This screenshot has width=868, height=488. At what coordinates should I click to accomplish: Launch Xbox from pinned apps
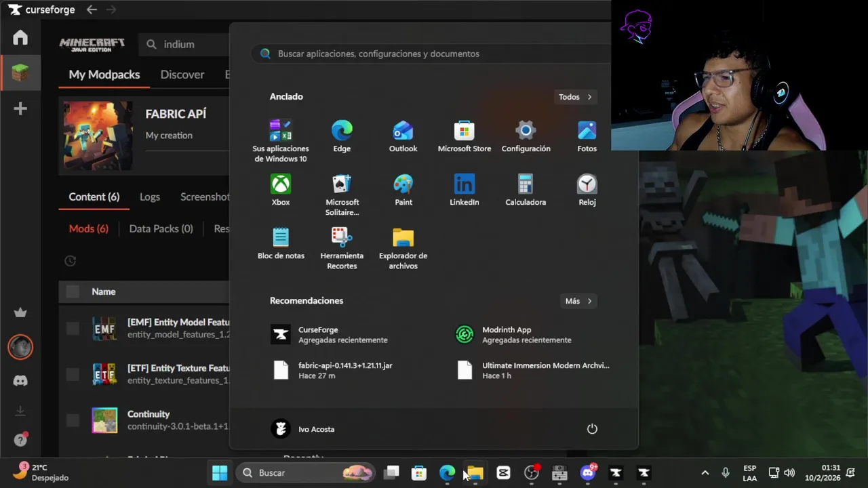[x=281, y=190]
